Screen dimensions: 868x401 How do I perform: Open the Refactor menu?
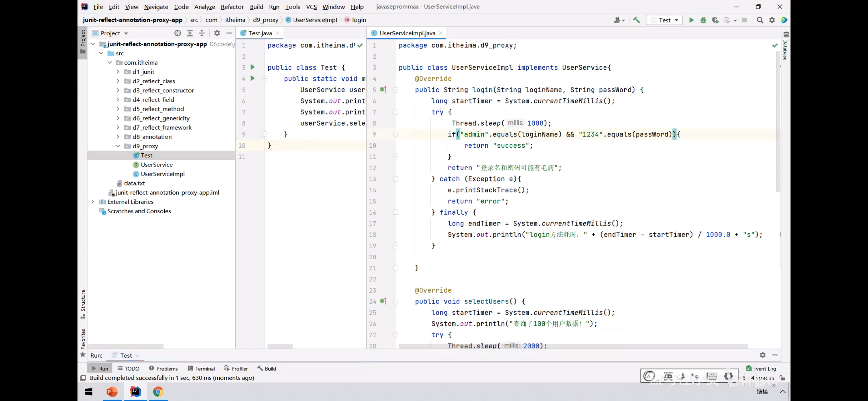[x=232, y=7]
